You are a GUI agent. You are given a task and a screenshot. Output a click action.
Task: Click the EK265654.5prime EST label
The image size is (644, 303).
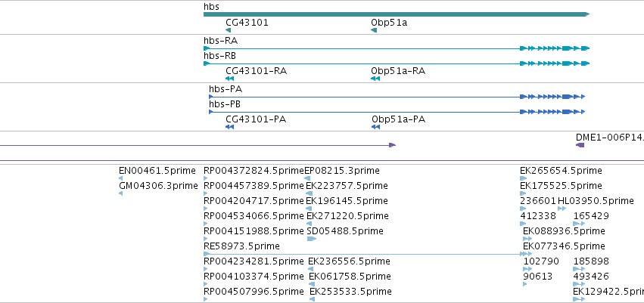(561, 171)
